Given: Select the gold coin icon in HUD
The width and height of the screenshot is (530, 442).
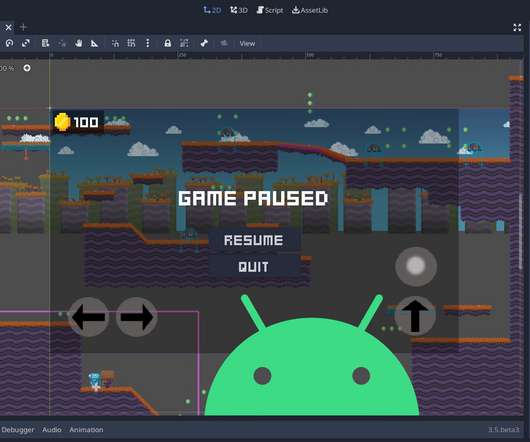Looking at the screenshot, I should pos(62,122).
